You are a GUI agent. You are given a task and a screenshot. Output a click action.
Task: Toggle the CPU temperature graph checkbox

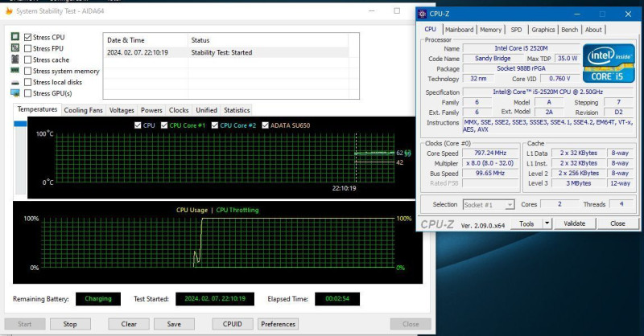[138, 125]
